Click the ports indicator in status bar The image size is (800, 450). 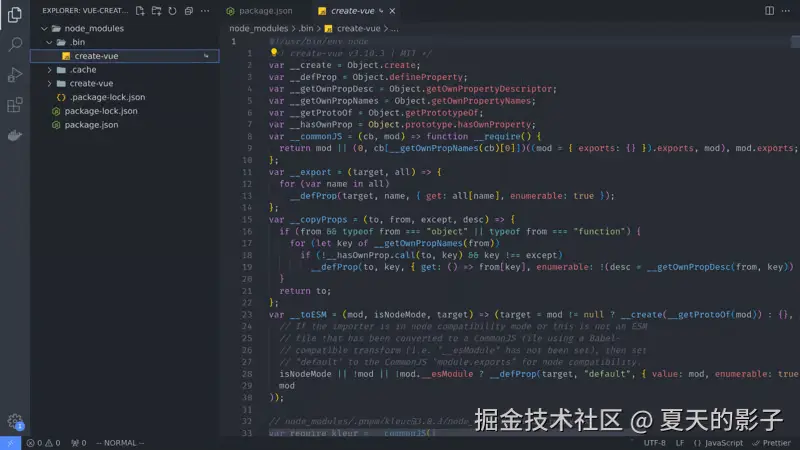click(79, 443)
